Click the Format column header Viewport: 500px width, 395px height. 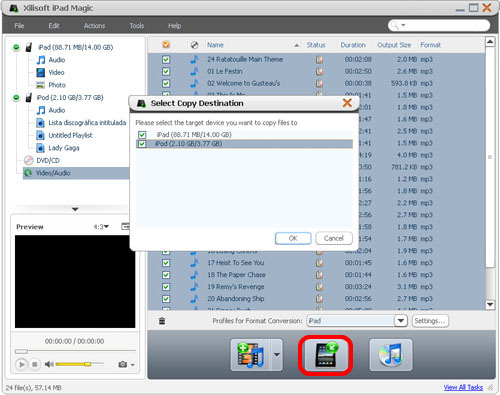click(430, 45)
